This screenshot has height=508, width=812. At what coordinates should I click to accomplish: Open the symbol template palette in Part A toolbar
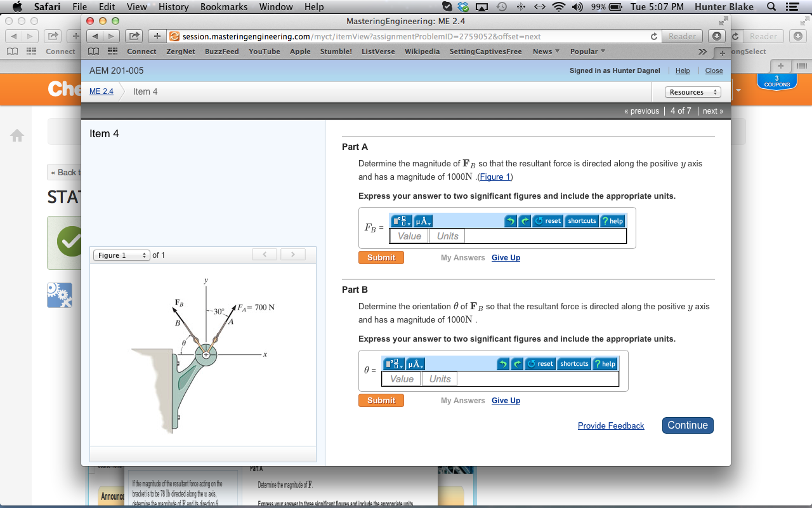coord(399,220)
